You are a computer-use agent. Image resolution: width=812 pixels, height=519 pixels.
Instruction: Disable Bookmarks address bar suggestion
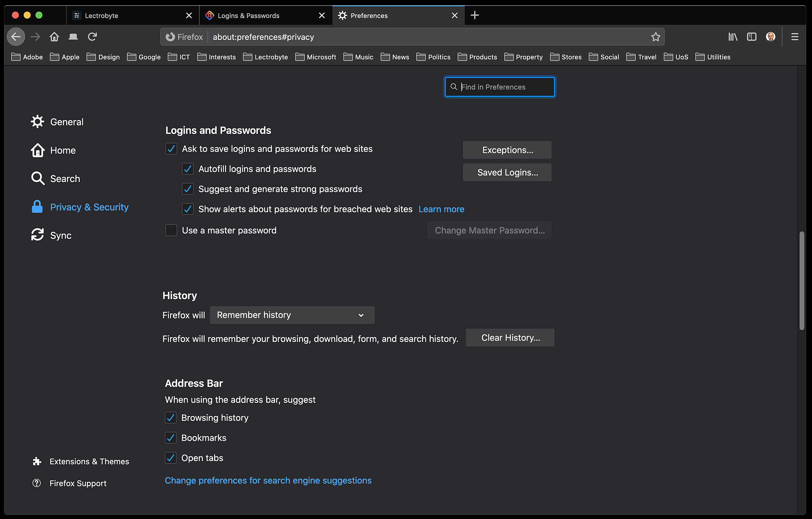[171, 438]
